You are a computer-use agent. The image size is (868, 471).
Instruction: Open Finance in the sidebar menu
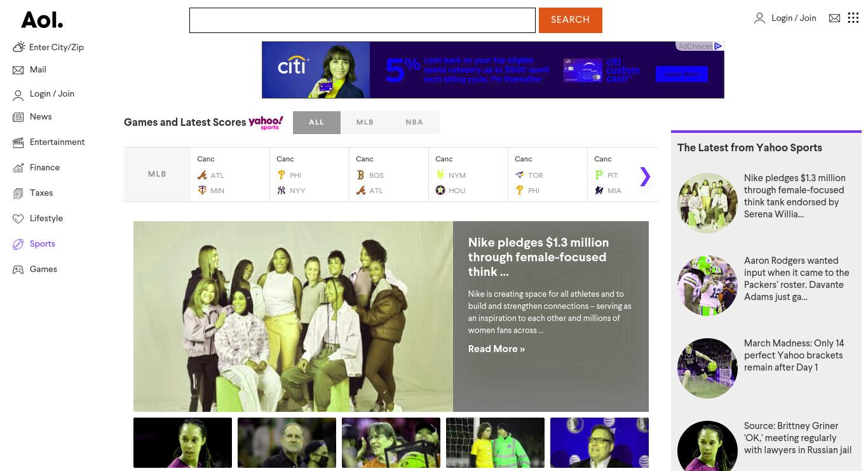pos(44,168)
